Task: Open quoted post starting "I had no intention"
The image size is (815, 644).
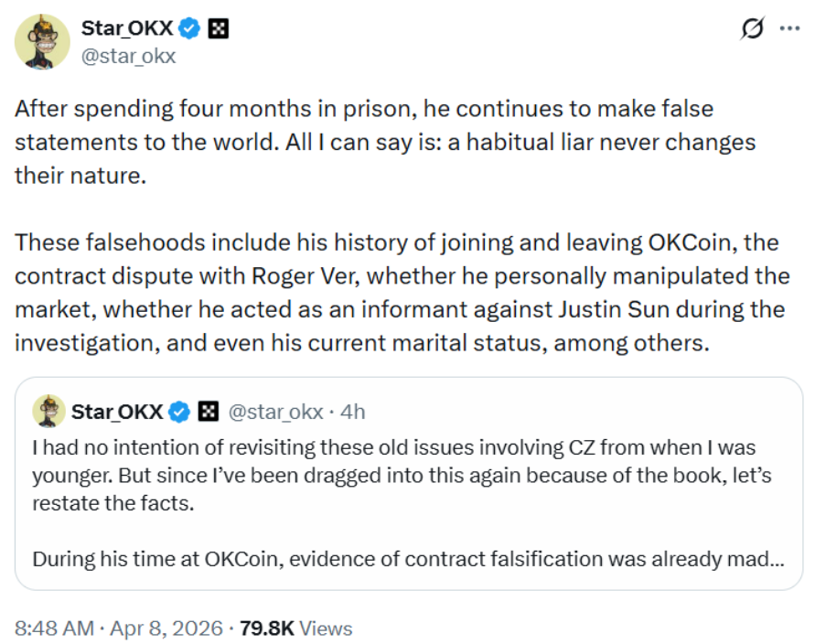Action: pos(408,476)
